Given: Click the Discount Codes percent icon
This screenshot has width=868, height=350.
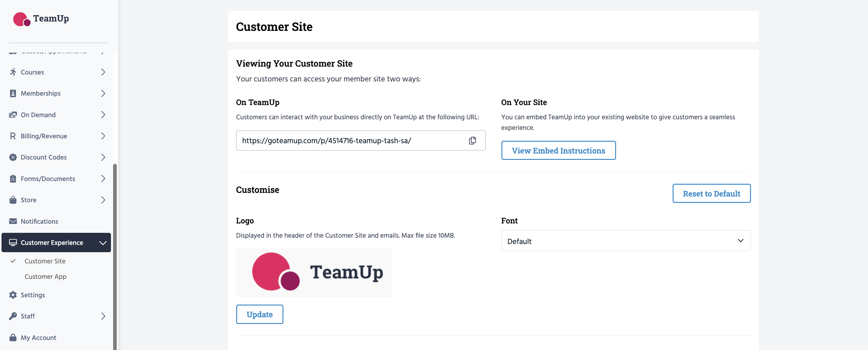Looking at the screenshot, I should (13, 157).
